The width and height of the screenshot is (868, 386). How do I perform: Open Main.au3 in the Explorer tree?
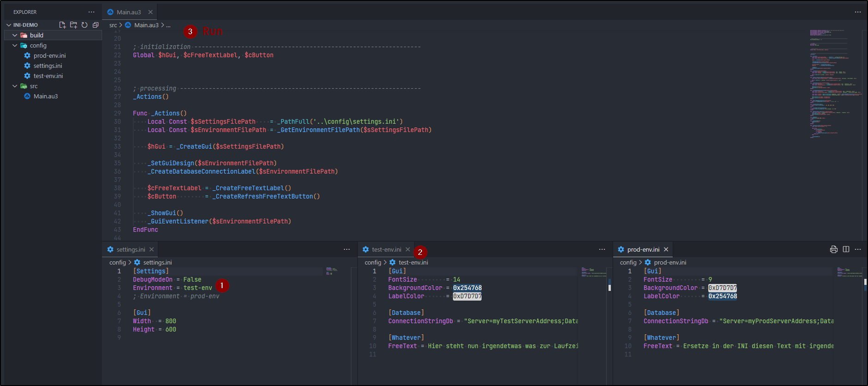point(45,96)
